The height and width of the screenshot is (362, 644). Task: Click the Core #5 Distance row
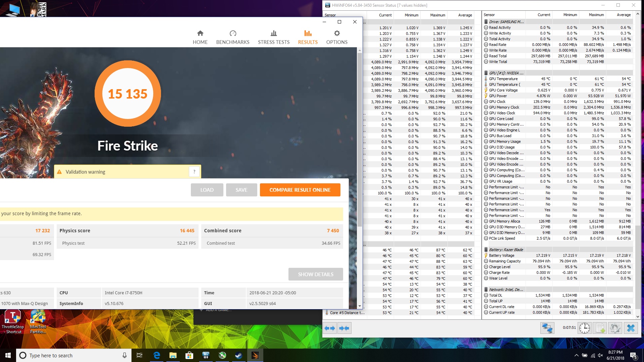click(399, 313)
